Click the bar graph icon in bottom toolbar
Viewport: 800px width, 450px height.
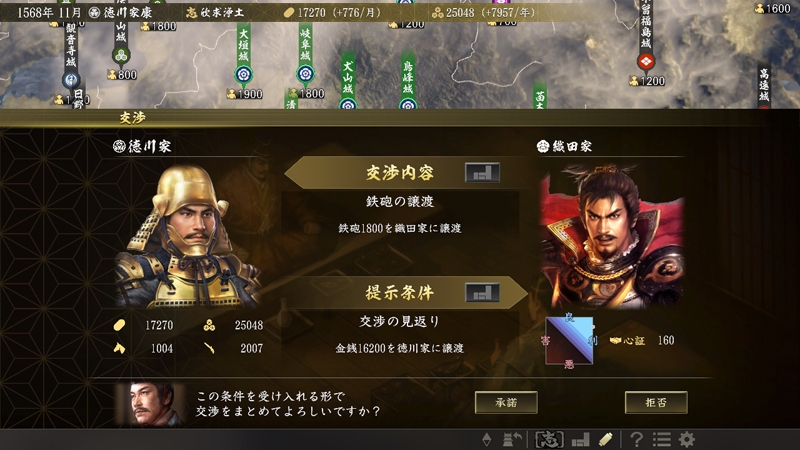581,439
